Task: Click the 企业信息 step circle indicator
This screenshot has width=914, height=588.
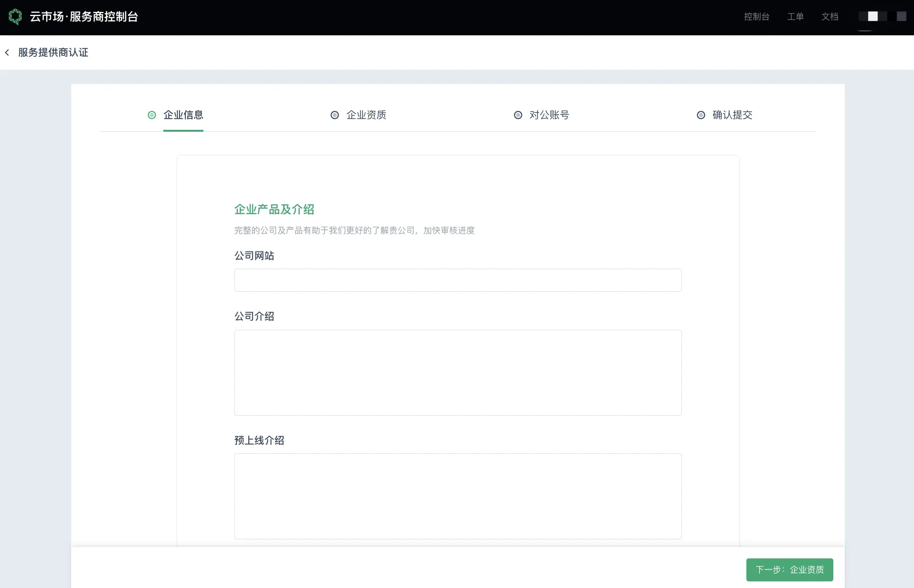Action: click(152, 115)
